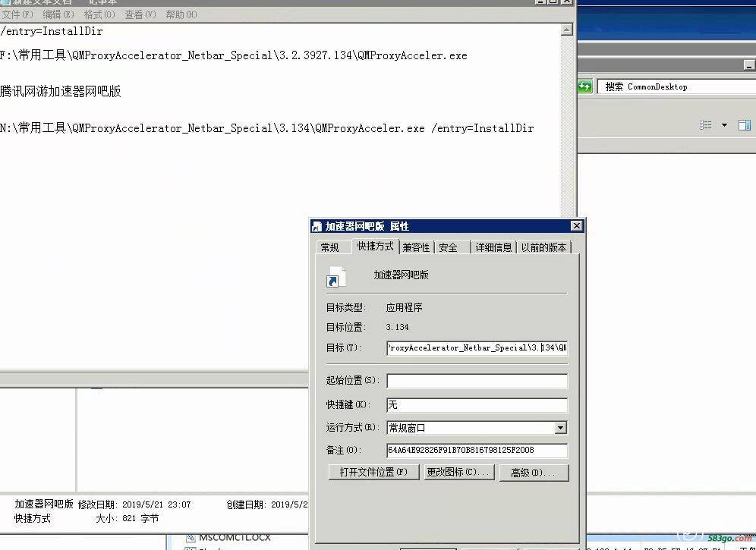Click the Notepad scrollbar up arrow
The height and width of the screenshot is (550, 756).
(566, 30)
